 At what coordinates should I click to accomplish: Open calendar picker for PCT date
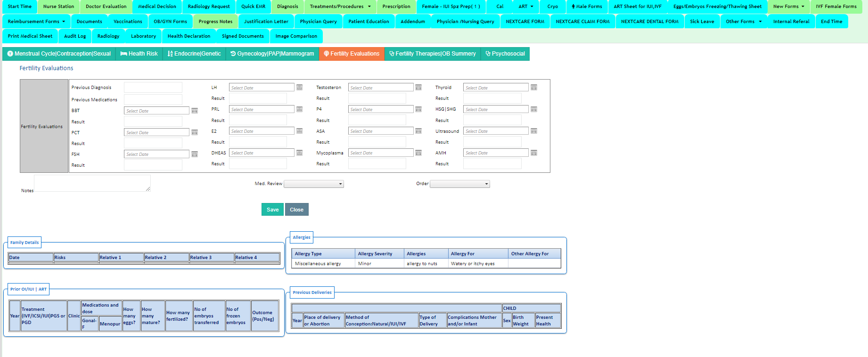pyautogui.click(x=195, y=132)
